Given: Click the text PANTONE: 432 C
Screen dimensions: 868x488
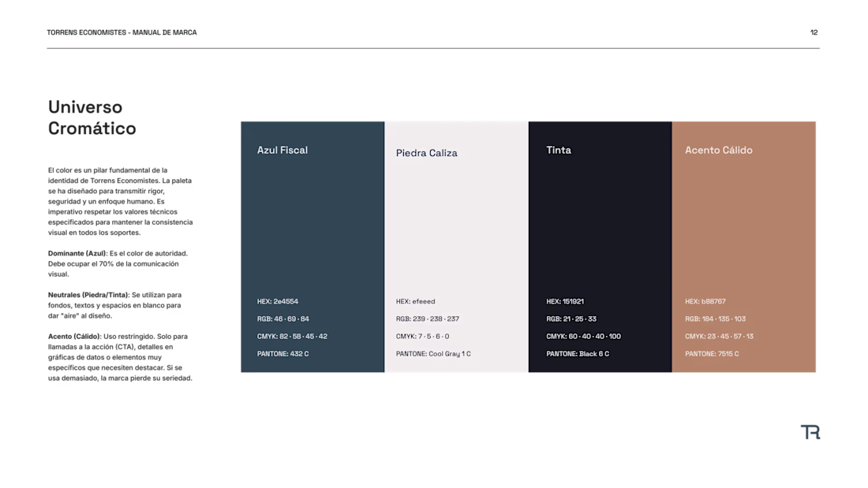Looking at the screenshot, I should 282,354.
